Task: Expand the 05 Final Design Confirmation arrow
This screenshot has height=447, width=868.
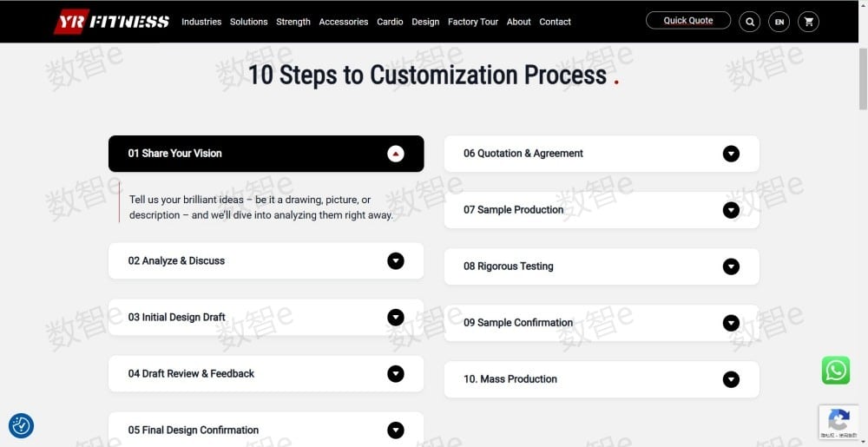Action: pyautogui.click(x=395, y=431)
